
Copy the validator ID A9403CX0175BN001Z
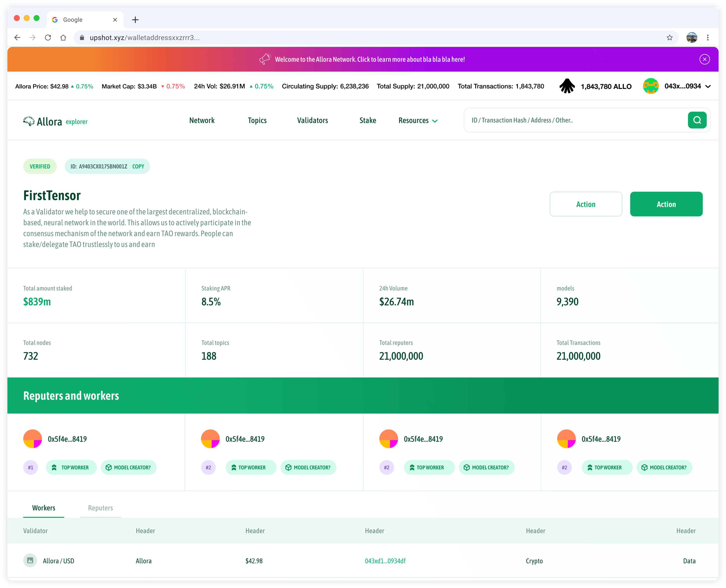click(138, 166)
